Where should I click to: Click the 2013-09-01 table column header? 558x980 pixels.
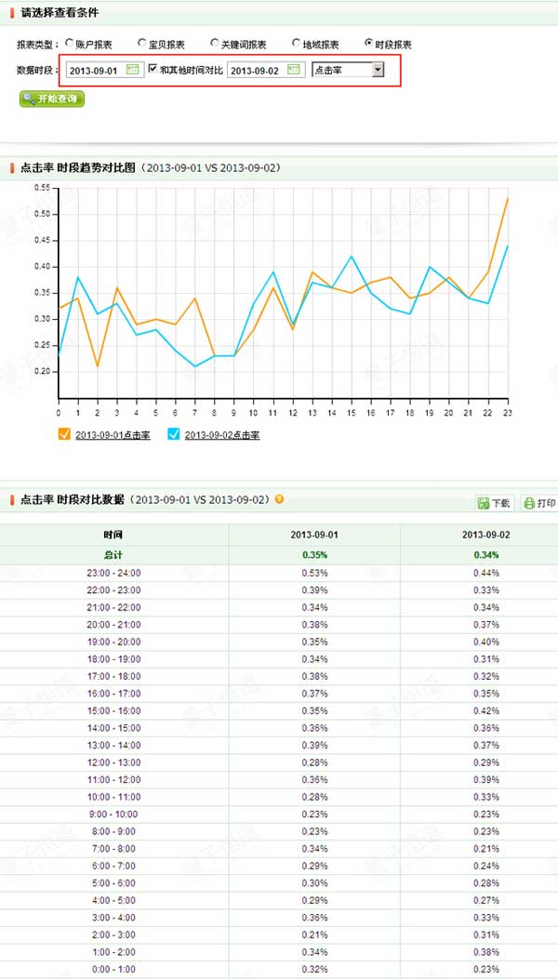314,535
